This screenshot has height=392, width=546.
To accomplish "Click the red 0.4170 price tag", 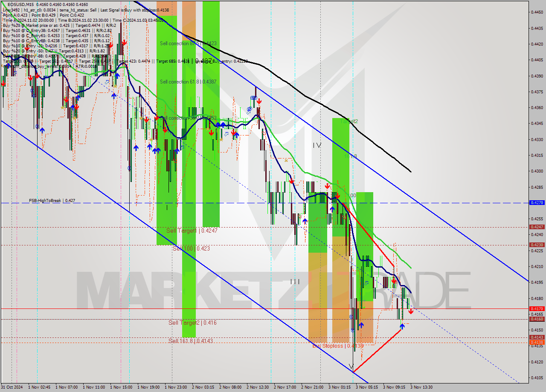I will (x=536, y=308).
